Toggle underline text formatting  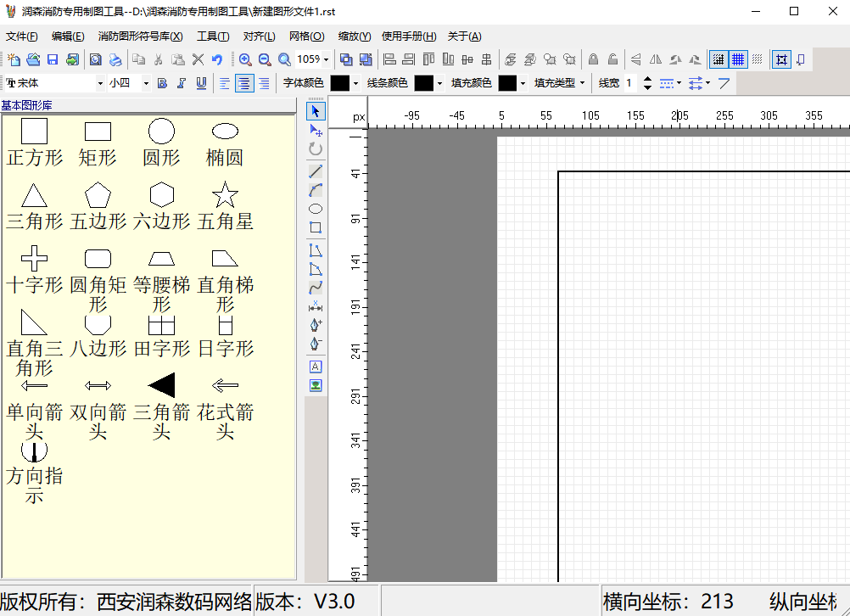201,83
